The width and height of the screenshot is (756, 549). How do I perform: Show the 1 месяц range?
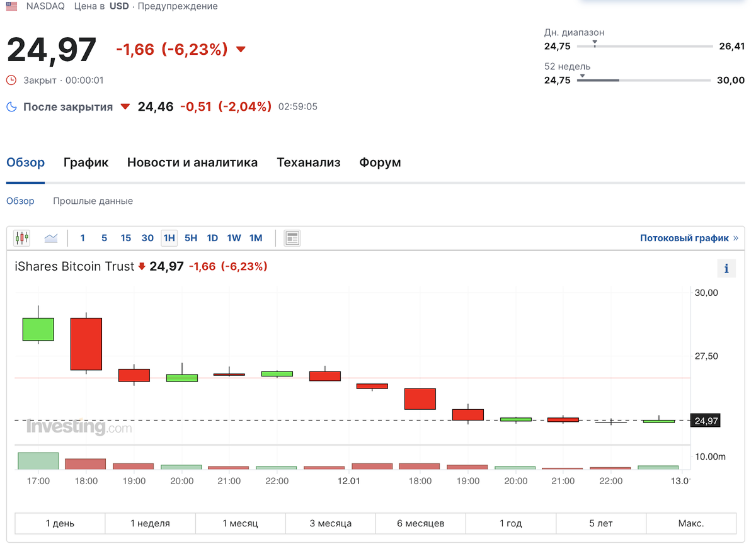click(240, 523)
